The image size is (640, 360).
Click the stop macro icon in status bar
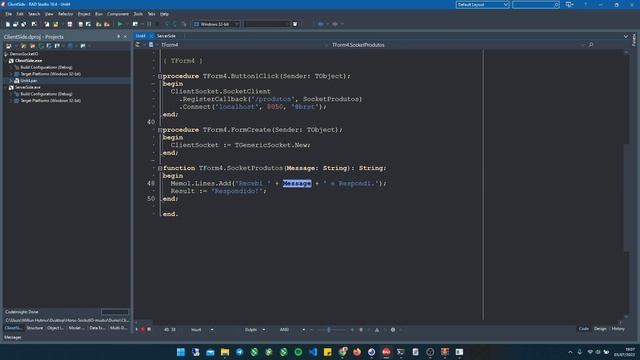[149, 330]
